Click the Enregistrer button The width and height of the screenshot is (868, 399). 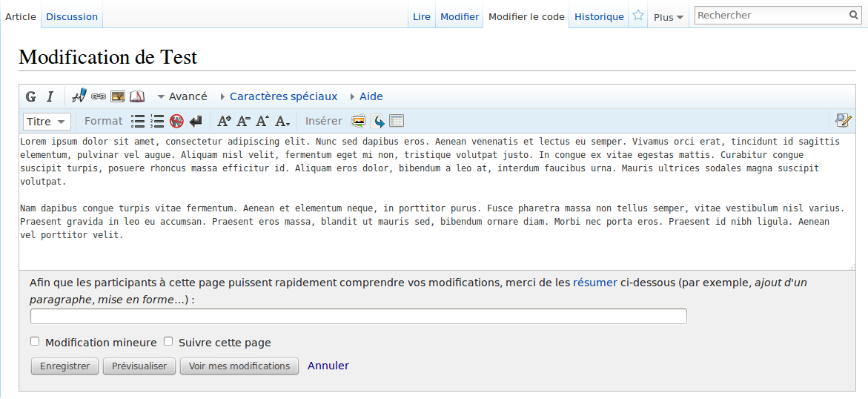64,366
